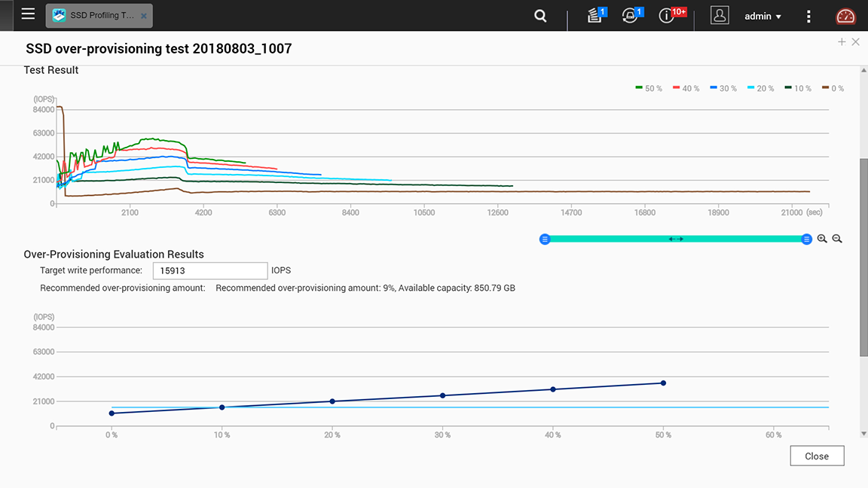Screen dimensions: 868x488
Task: Toggle the 40 % series in legend
Action: [x=686, y=88]
